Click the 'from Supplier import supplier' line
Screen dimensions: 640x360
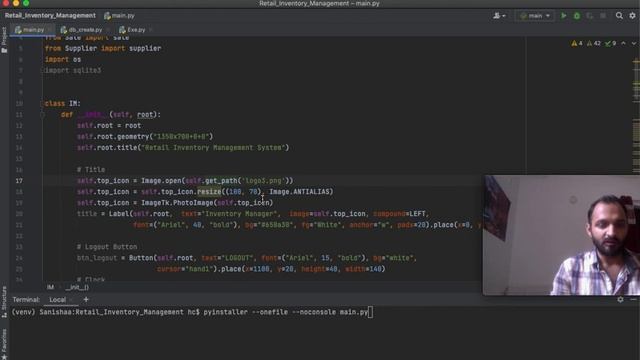point(103,49)
